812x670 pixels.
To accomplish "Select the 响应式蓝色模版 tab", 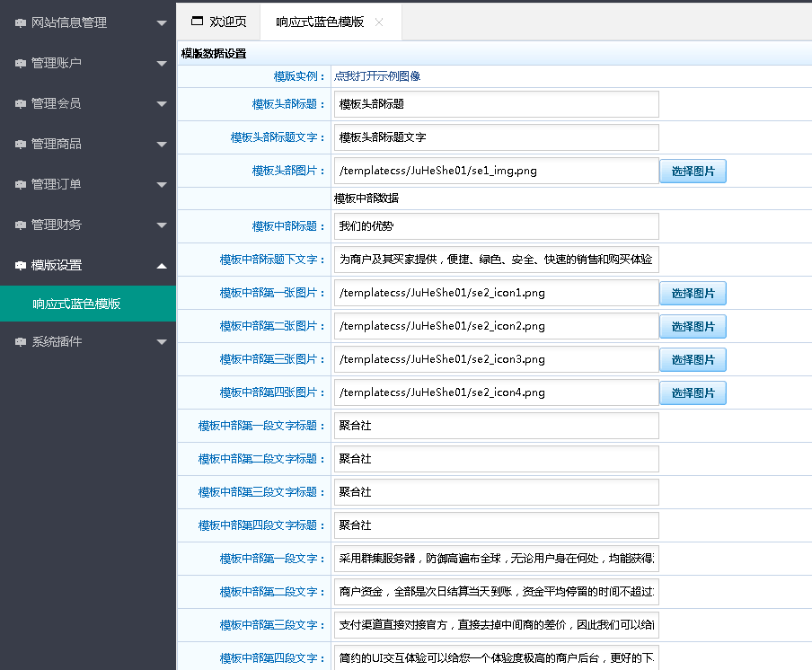I will [319, 22].
